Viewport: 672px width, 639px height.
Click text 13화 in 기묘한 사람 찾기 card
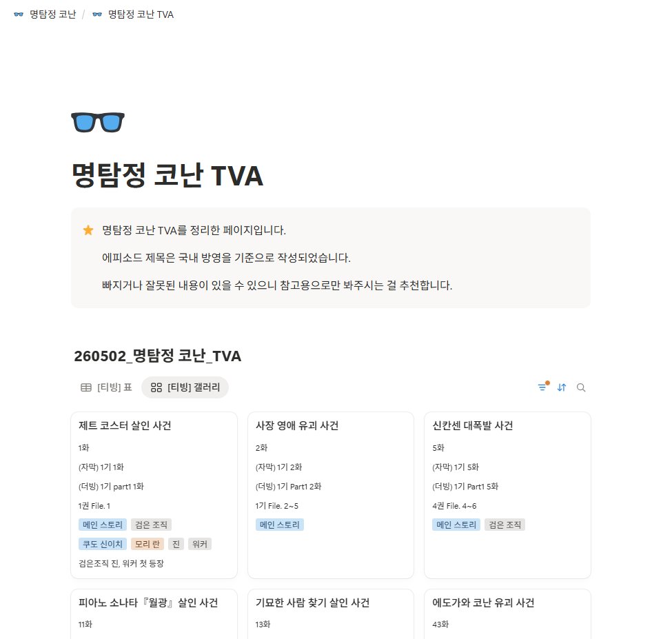[x=263, y=624]
